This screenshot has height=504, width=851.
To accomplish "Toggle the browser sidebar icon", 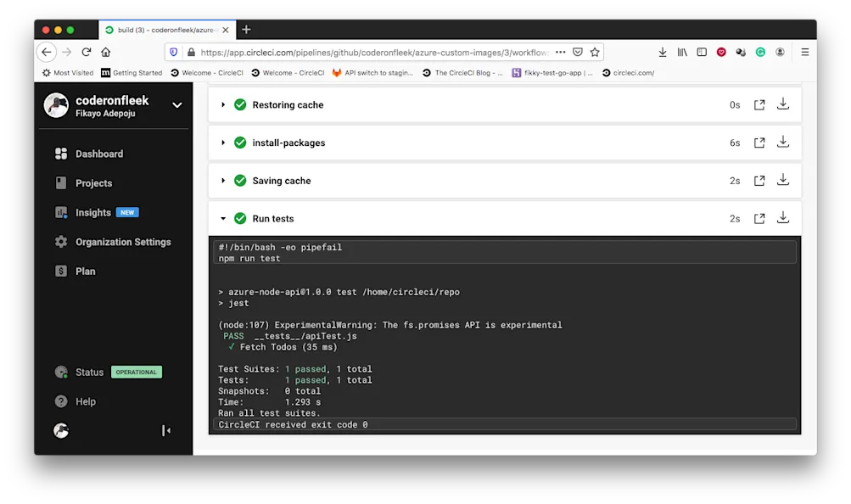I will tap(702, 52).
